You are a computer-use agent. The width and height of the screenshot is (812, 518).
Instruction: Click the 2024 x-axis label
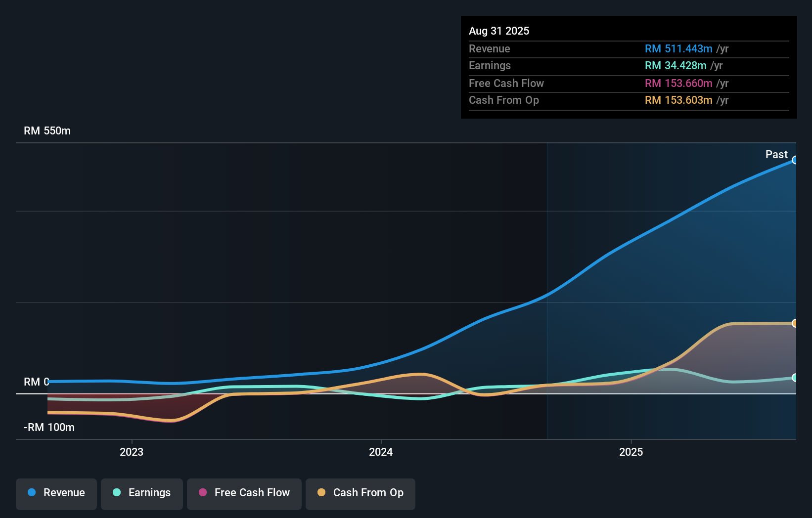tap(381, 452)
